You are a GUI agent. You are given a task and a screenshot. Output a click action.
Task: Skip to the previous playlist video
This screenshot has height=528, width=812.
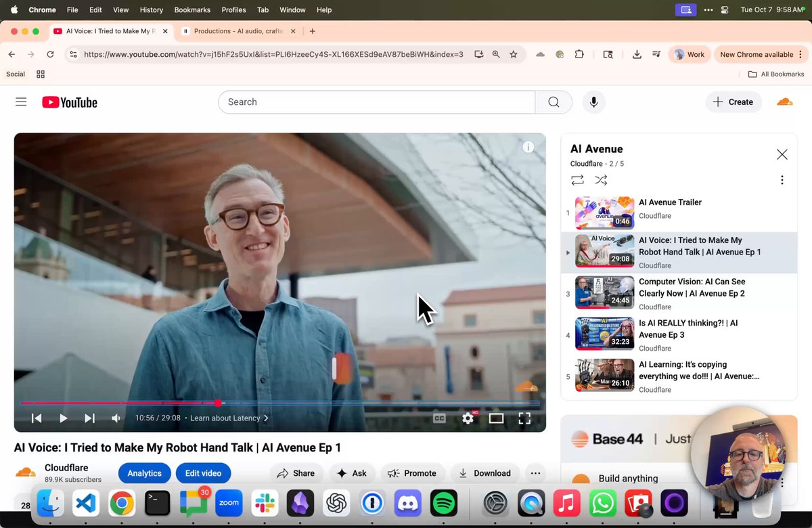tap(37, 418)
